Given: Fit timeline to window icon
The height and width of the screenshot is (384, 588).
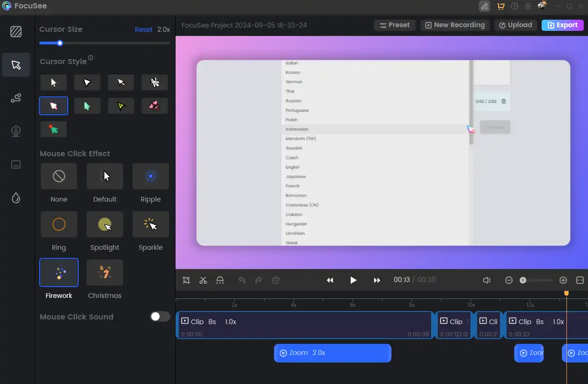Looking at the screenshot, I should [x=580, y=280].
